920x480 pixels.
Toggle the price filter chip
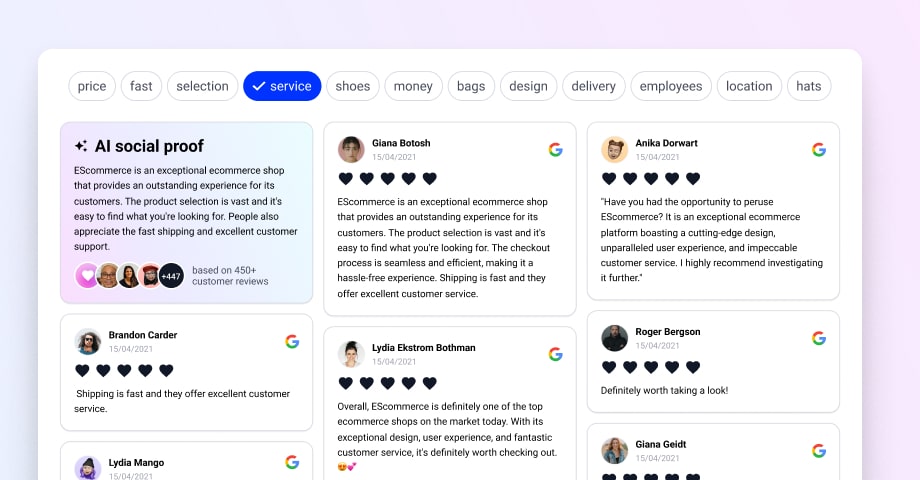[92, 86]
